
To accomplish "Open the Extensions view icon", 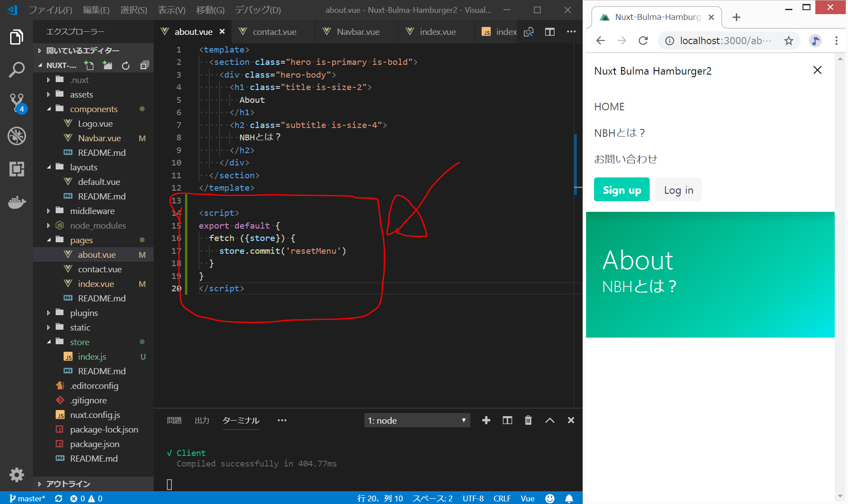I will (17, 169).
